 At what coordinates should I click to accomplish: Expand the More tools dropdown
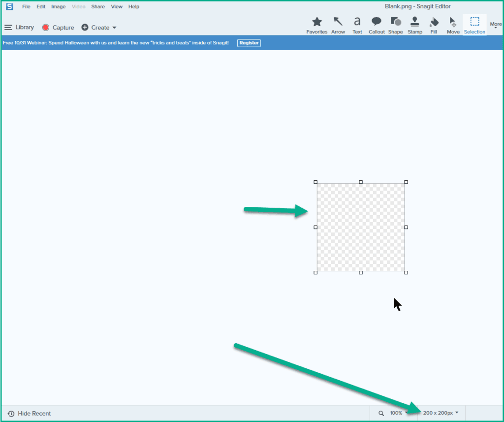tap(496, 25)
